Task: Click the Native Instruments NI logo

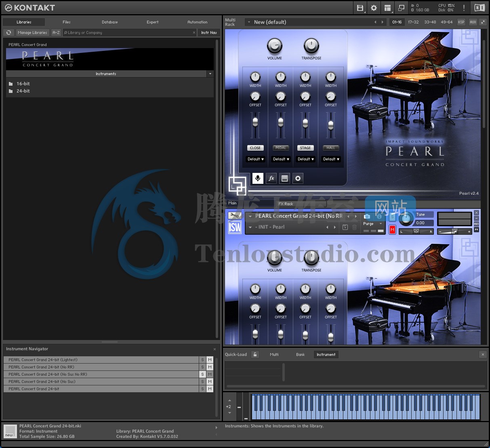Action: pos(479,8)
